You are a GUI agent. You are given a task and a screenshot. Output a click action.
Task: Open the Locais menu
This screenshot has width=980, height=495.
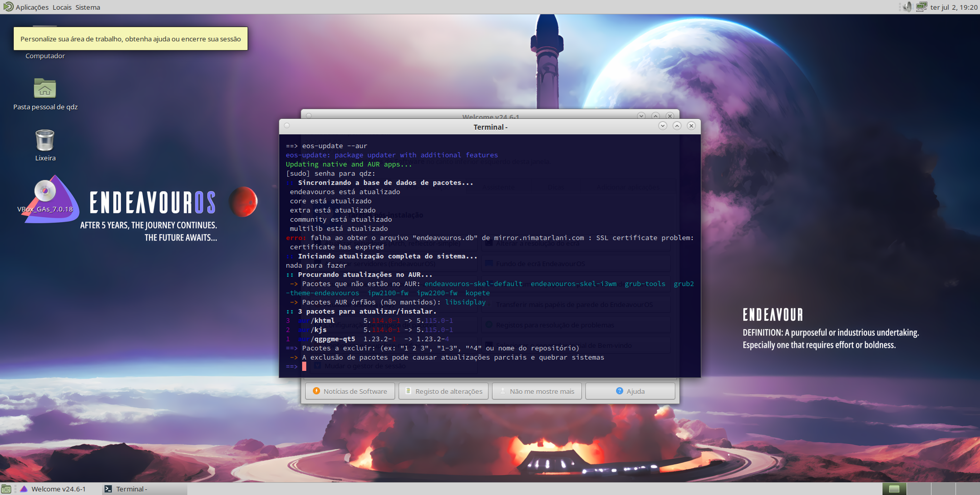tap(62, 7)
